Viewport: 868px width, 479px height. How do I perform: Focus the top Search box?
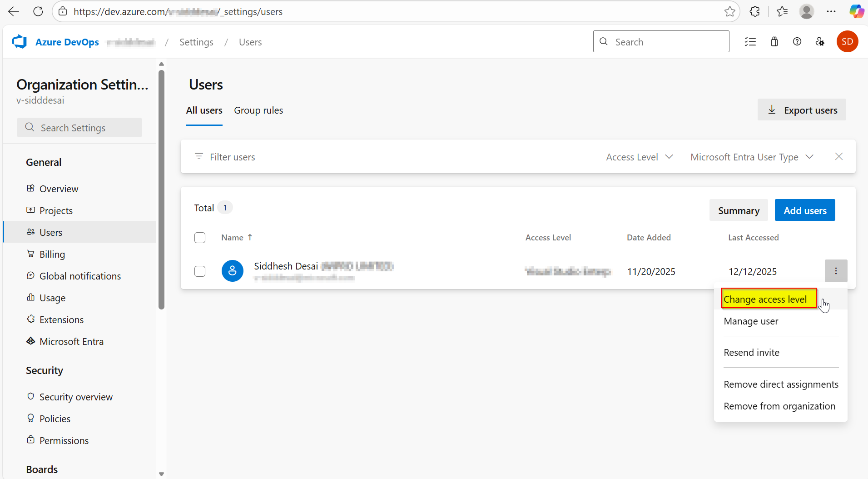click(x=661, y=42)
